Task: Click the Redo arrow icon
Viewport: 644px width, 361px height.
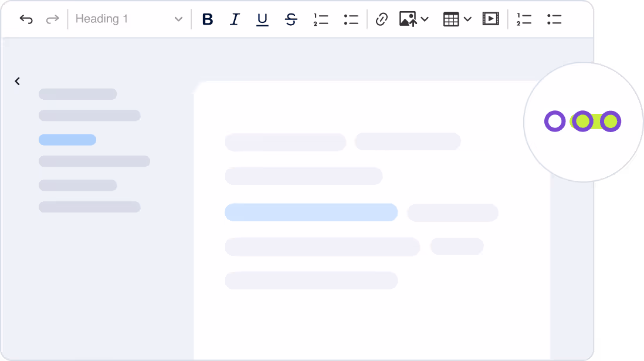Action: pos(53,19)
